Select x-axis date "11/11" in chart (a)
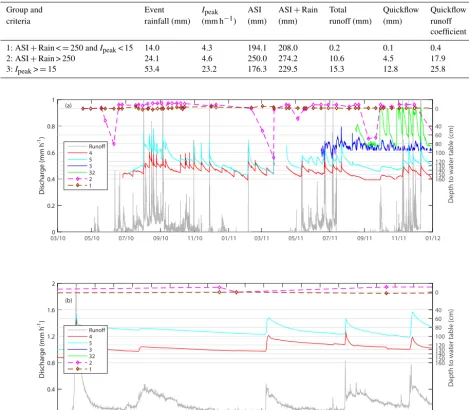The image size is (469, 410). click(x=399, y=238)
